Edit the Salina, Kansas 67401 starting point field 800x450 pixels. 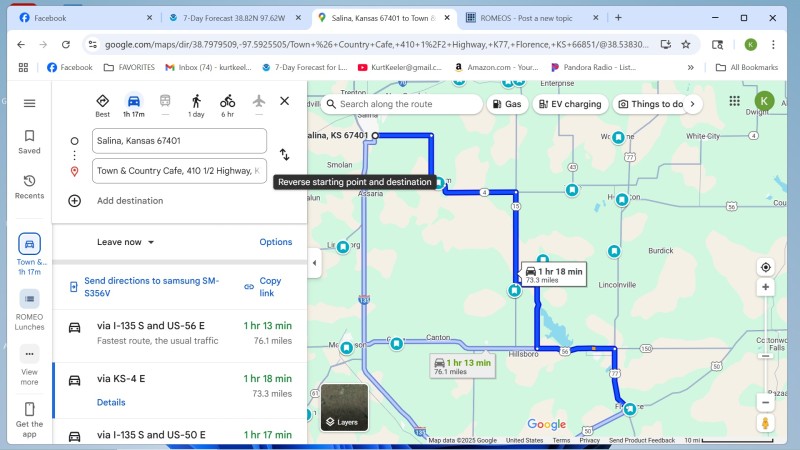pyautogui.click(x=179, y=141)
